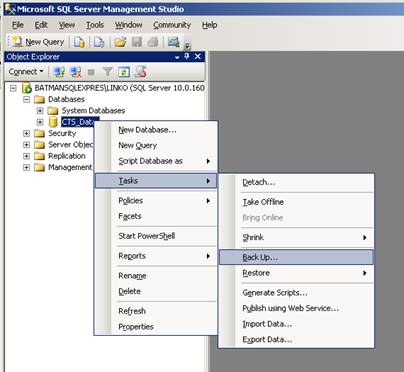Close the Object Explorer panel
This screenshot has height=372, width=404.
click(x=198, y=57)
